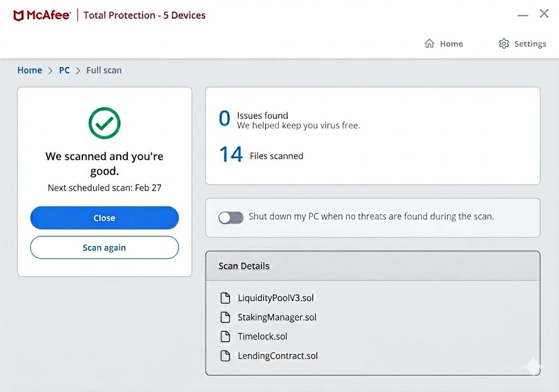The width and height of the screenshot is (559, 392).
Task: Click the Scan Details header
Action: pyautogui.click(x=372, y=266)
